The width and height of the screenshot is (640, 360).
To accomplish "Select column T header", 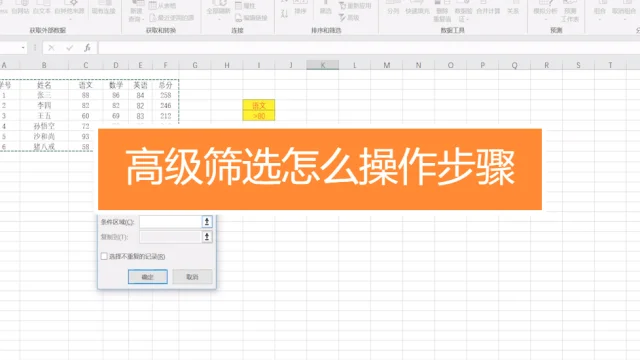I will (x=610, y=65).
